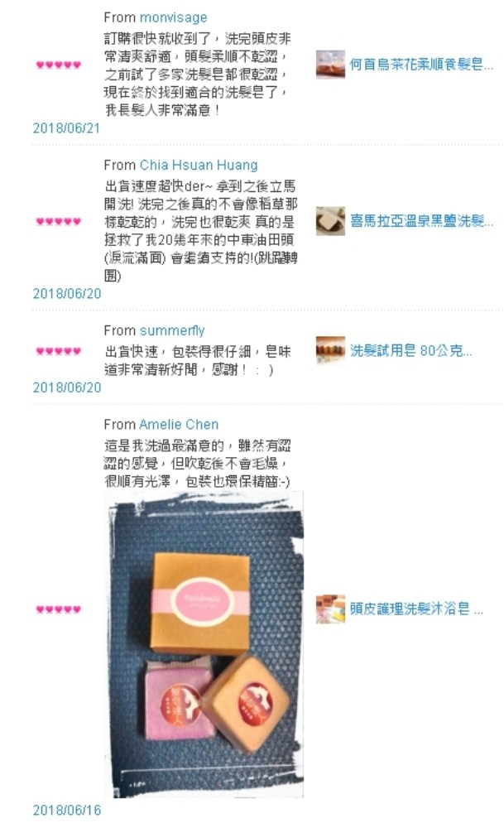Open the 洗髮試用皂 80公克 product thumbnail
Screen dimensions: 504x823
(x=330, y=350)
